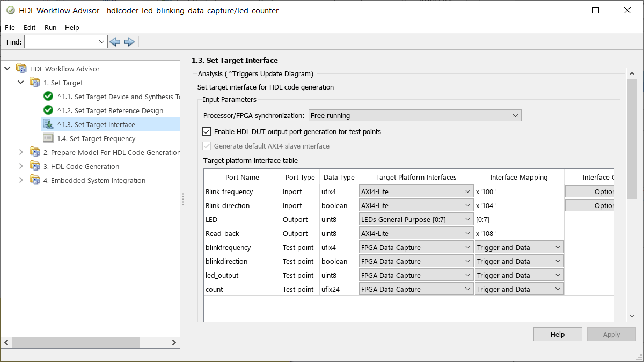Click the green checkmark icon for task 1.1
644x362 pixels.
click(x=48, y=97)
